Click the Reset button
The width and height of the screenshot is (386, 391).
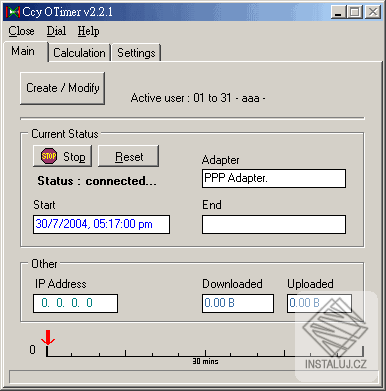[x=129, y=156]
